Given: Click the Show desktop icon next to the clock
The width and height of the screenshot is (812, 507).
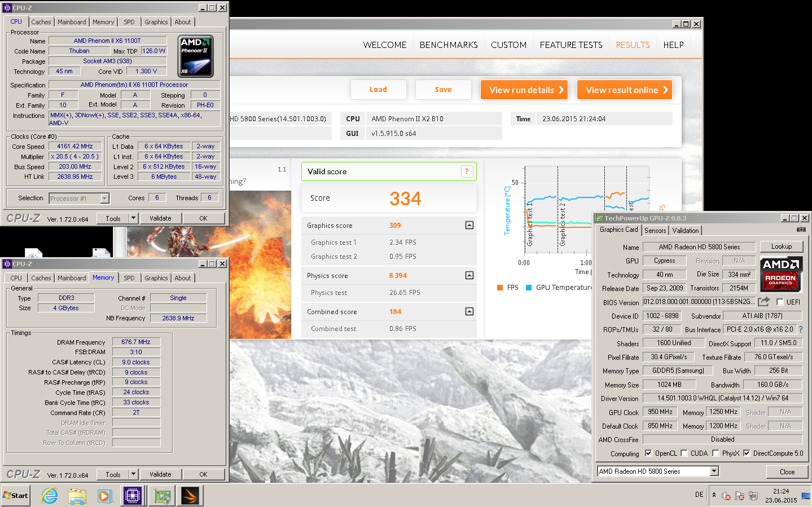Looking at the screenshot, I should (x=806, y=496).
